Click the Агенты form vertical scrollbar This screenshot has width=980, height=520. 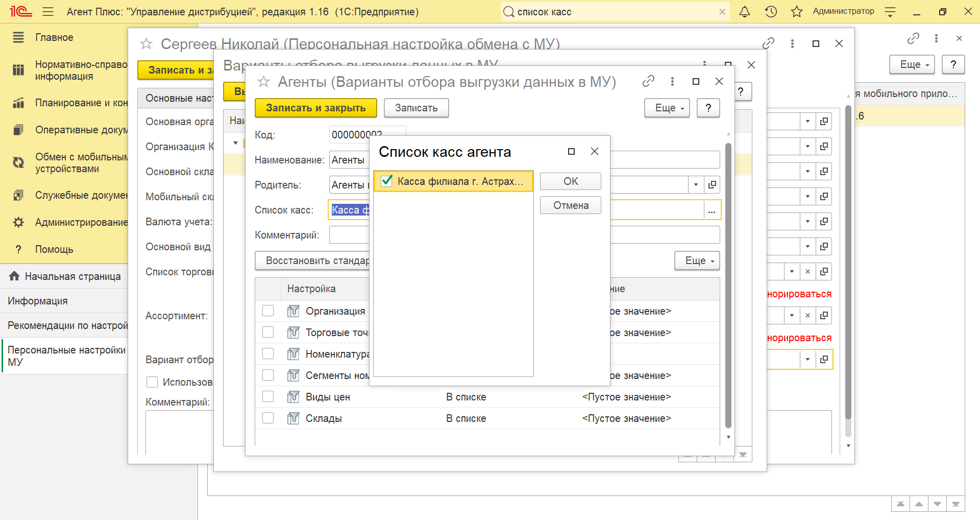[x=728, y=285]
